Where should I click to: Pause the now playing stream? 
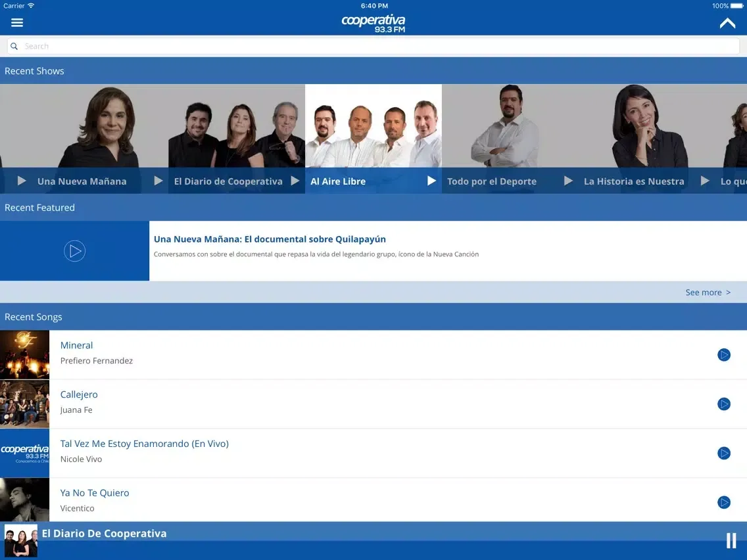coord(731,540)
